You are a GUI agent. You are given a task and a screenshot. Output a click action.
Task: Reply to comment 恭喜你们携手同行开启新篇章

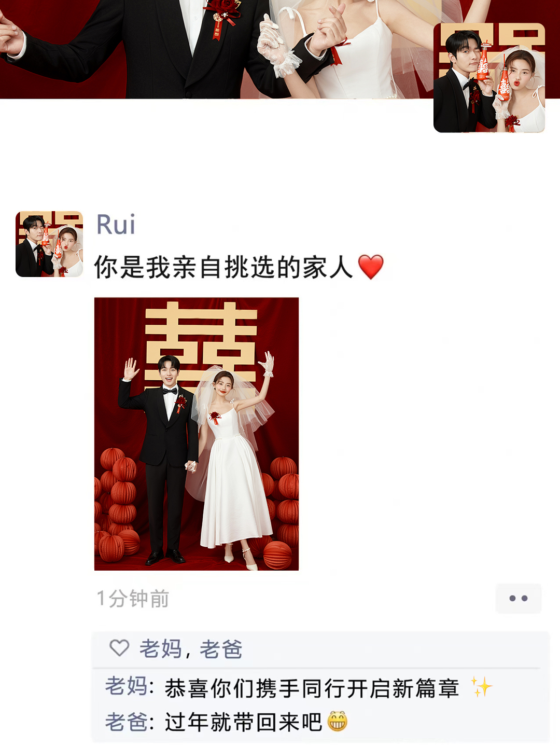[312, 688]
